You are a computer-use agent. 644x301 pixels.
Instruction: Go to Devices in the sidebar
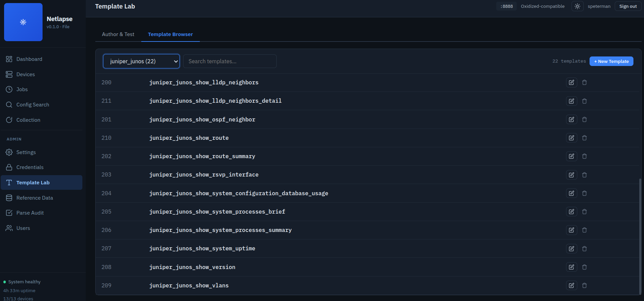click(42, 74)
